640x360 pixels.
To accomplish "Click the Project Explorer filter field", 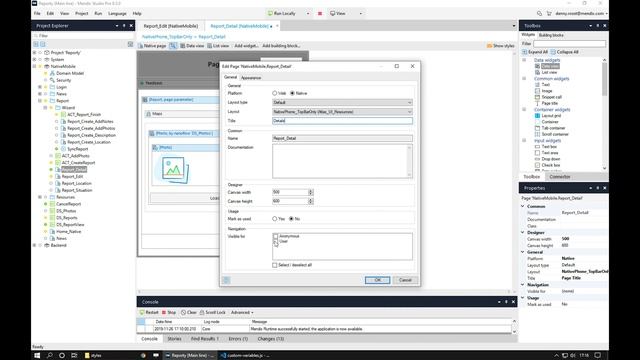I will point(83,36).
